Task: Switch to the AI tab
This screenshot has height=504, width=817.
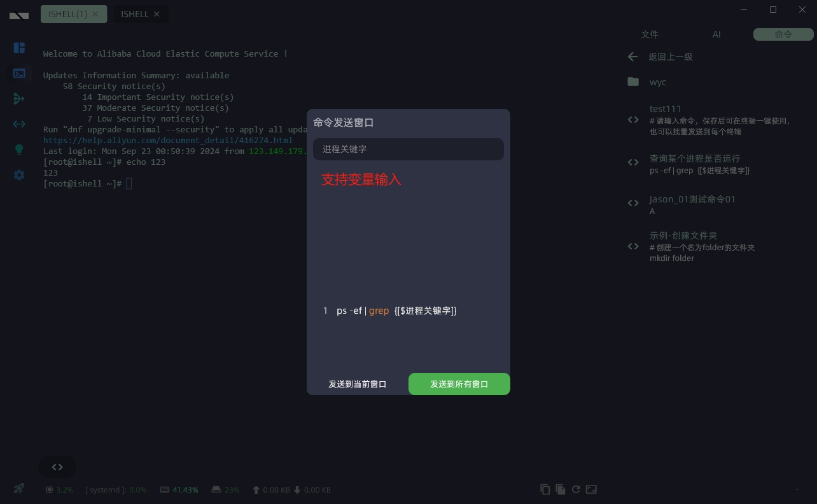Action: (716, 34)
